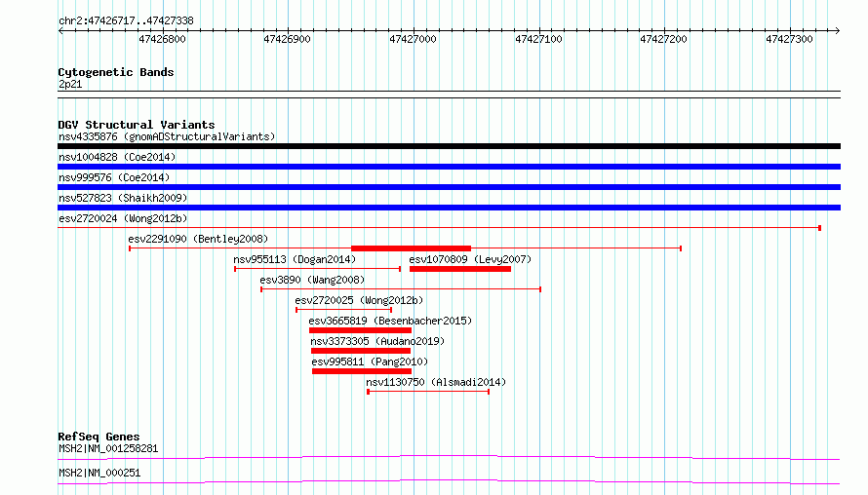The height and width of the screenshot is (495, 868).
Task: Open the nsv527823 (Shaikh2009) label
Action: point(123,198)
